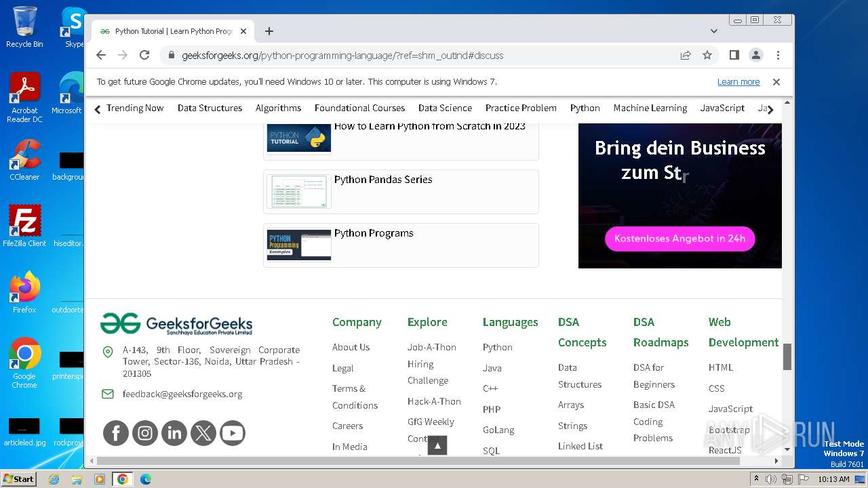Viewport: 868px width, 488px height.
Task: Click Kostenloses Angebot in 24h ad button
Action: (679, 239)
